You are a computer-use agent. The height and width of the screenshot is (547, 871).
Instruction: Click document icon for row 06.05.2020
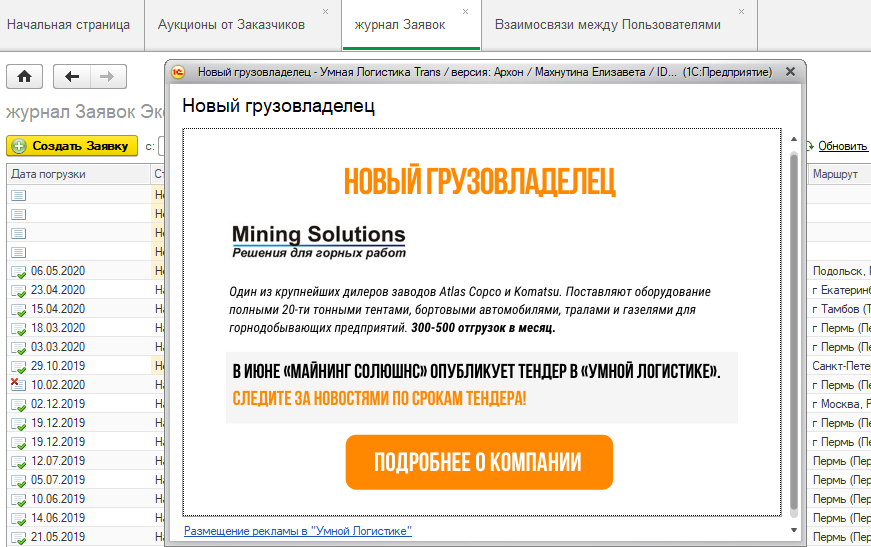coord(19,272)
